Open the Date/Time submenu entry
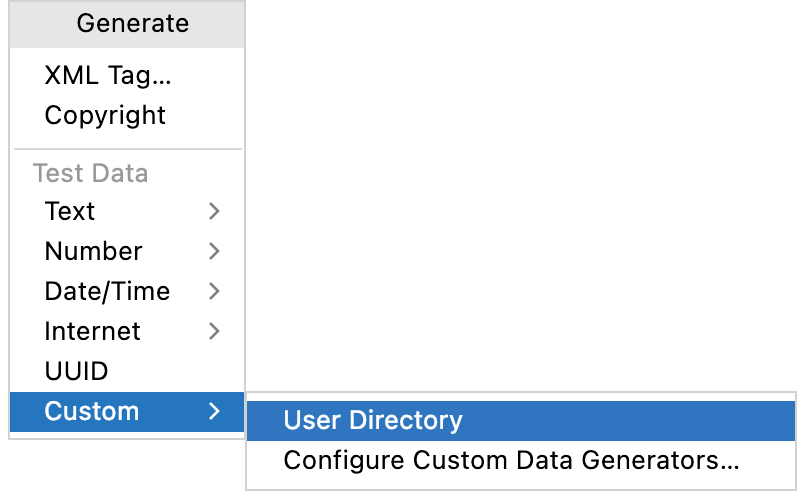The height and width of the screenshot is (498, 804). coord(127,291)
